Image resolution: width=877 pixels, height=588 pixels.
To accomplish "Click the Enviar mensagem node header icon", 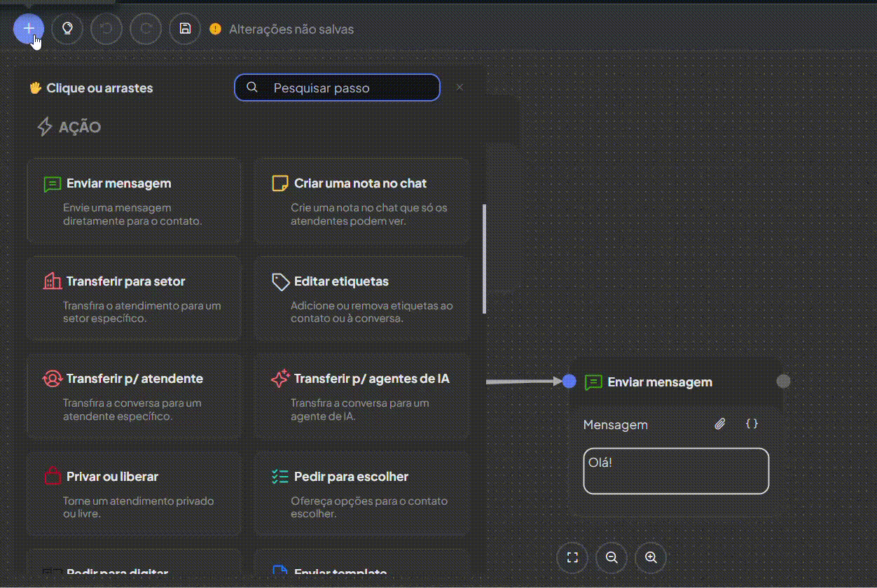I will tap(594, 382).
